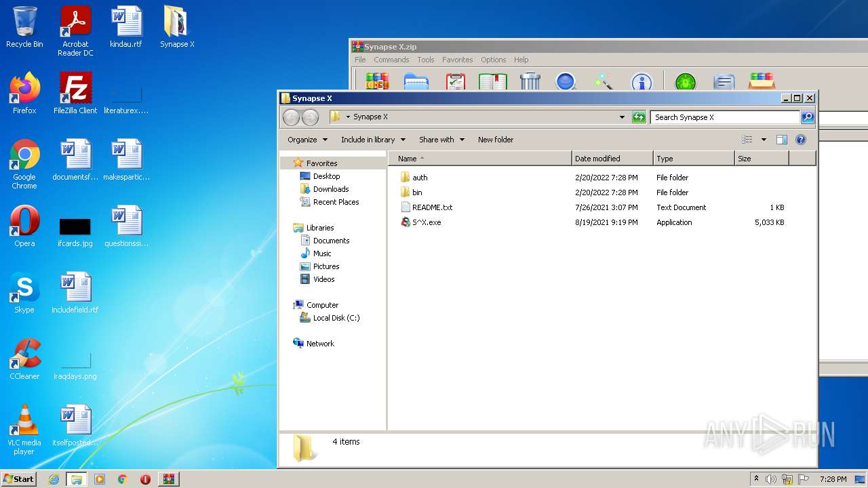This screenshot has width=868, height=488.
Task: Open WinRAR Commands menu
Action: tap(391, 60)
